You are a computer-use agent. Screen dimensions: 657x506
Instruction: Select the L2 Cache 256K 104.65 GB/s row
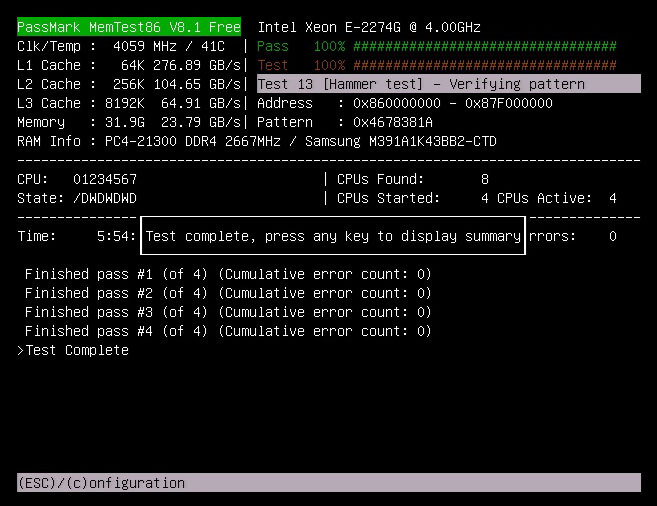point(129,84)
